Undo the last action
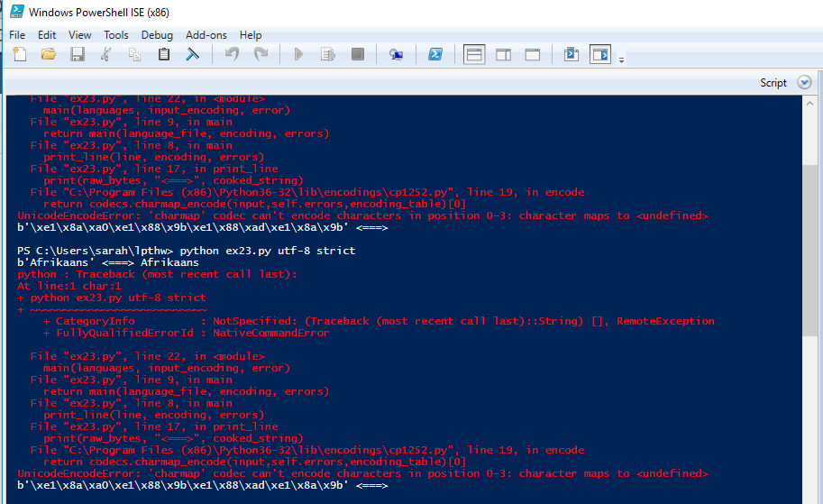 (232, 54)
